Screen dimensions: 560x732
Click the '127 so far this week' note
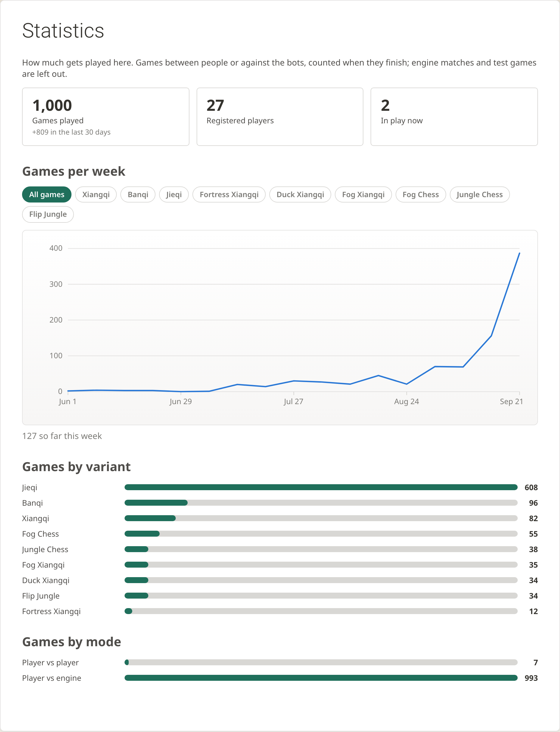(x=62, y=436)
